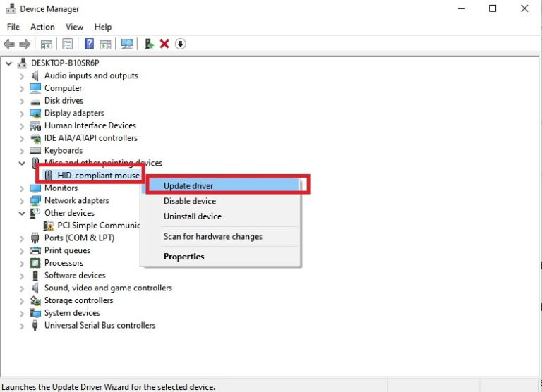Click the down-arrow Disable device toolbar icon

180,44
